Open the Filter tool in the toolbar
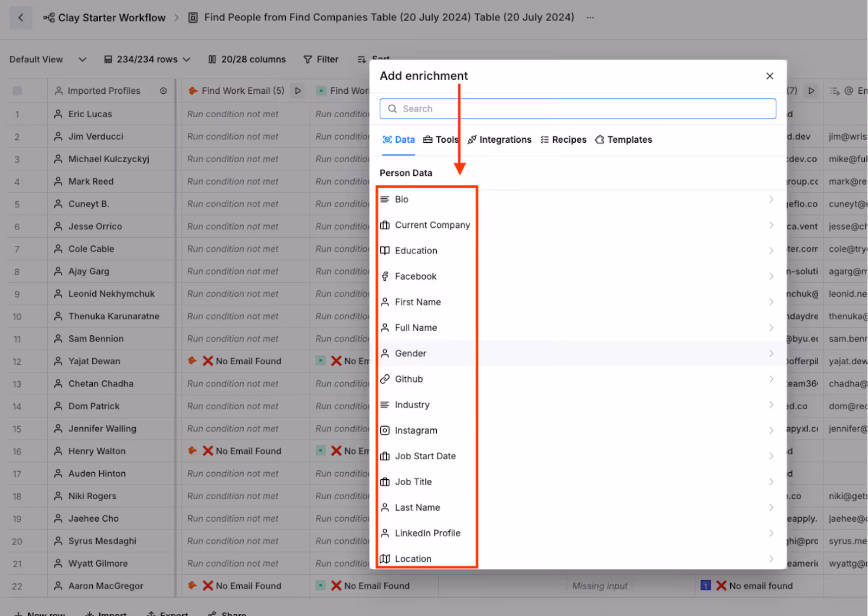 (x=320, y=59)
